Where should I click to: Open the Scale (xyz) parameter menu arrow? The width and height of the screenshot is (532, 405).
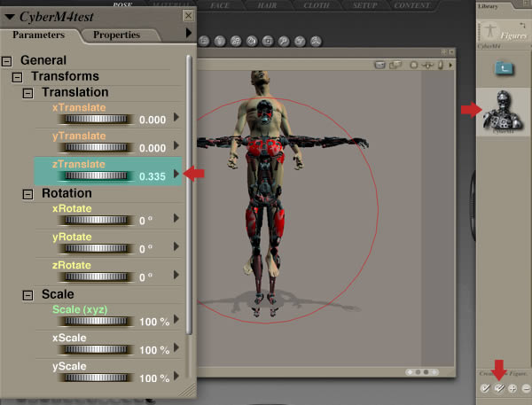(176, 319)
